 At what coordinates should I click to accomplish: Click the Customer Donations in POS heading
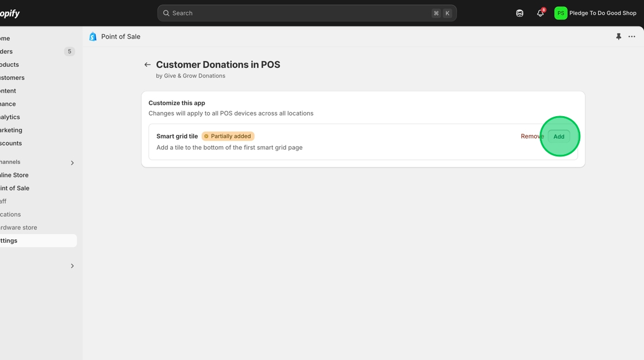(218, 64)
